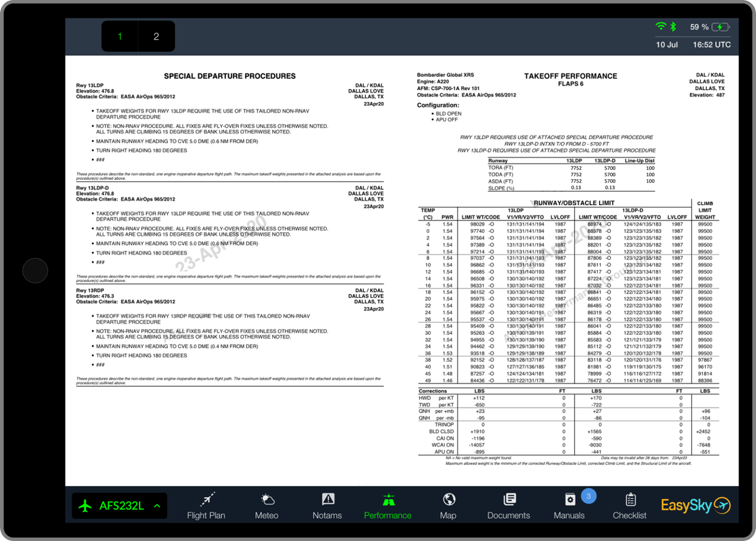This screenshot has width=756, height=541.
Task: Click climb limit weight 88396
Action: coord(705,380)
